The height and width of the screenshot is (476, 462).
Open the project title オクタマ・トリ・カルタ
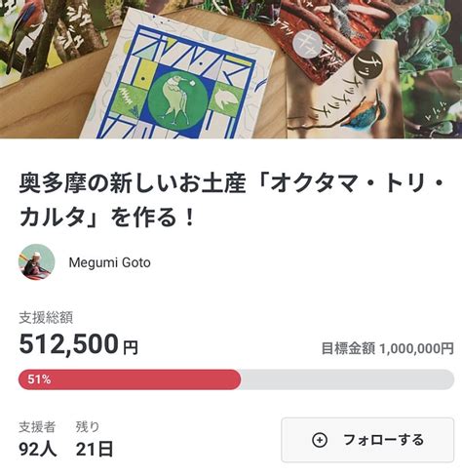pyautogui.click(x=231, y=200)
